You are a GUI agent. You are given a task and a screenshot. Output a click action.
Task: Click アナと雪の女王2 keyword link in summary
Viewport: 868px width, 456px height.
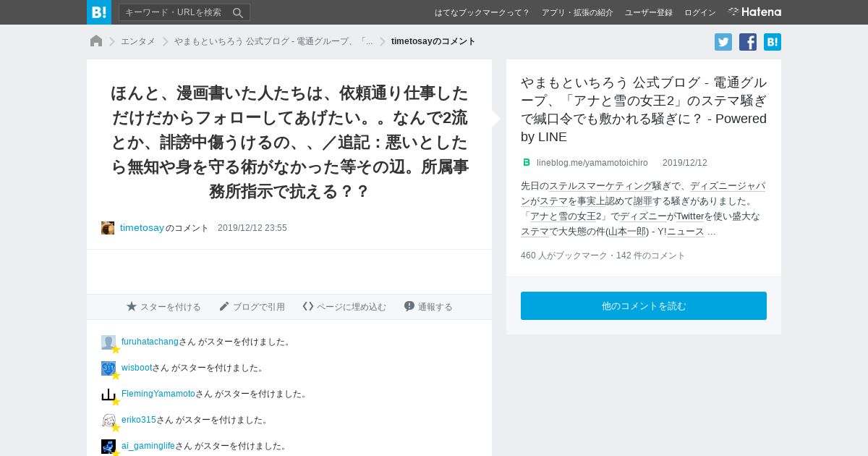pos(566,216)
